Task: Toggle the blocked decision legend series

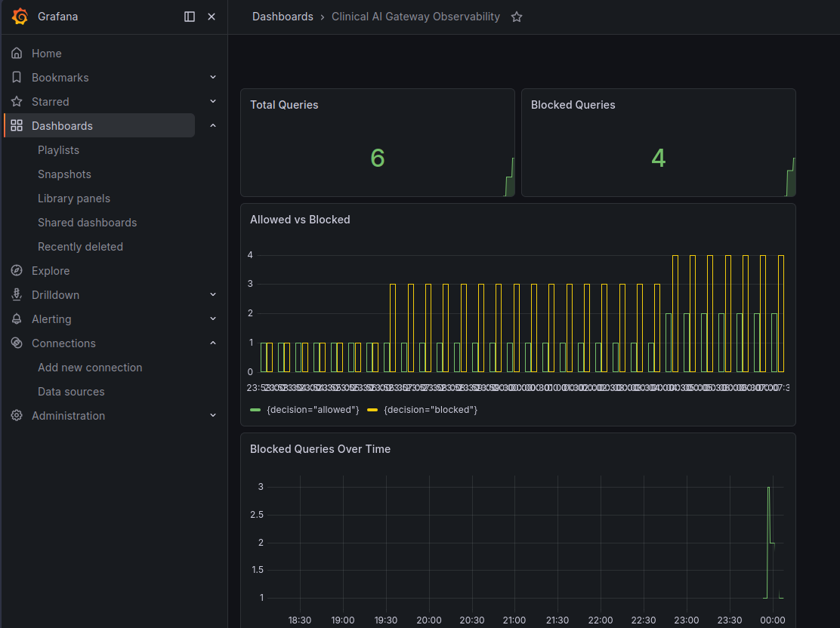Action: coord(422,410)
